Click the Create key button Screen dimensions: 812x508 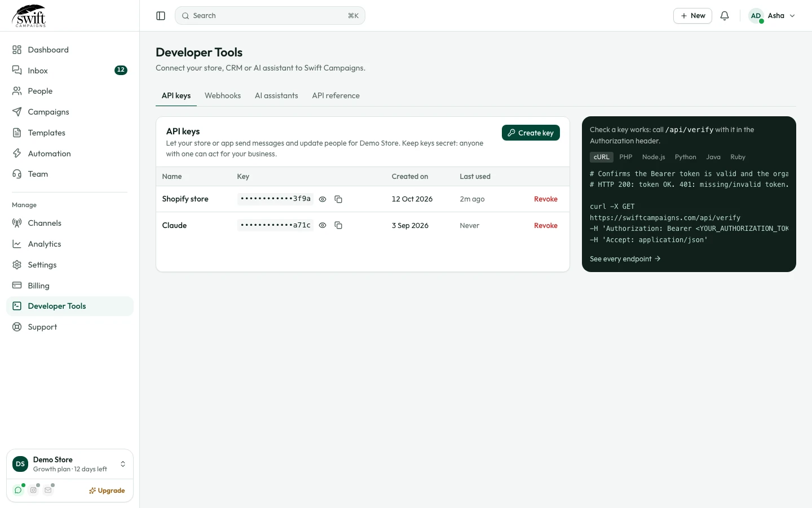coord(531,133)
